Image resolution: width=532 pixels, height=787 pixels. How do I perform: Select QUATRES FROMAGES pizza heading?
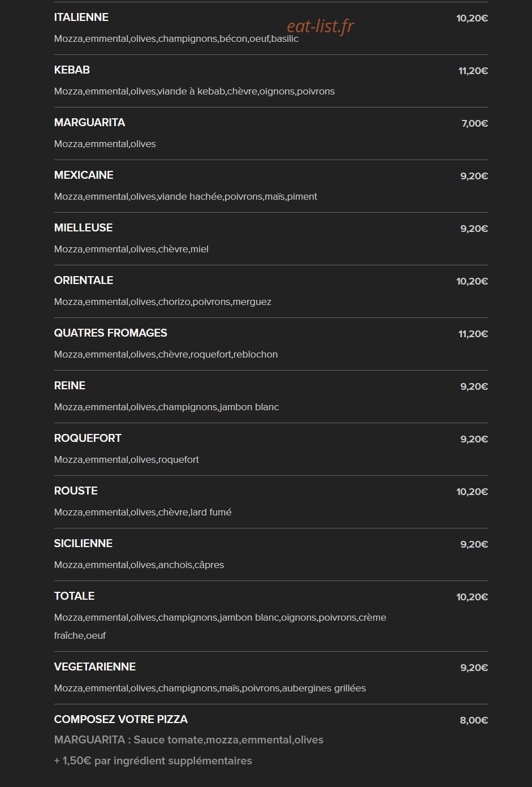(x=111, y=333)
